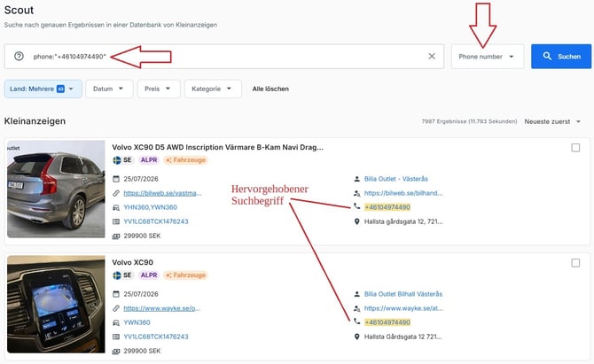Click VIN card icon in second listing
Viewport: 594px width, 364px height.
[116, 337]
